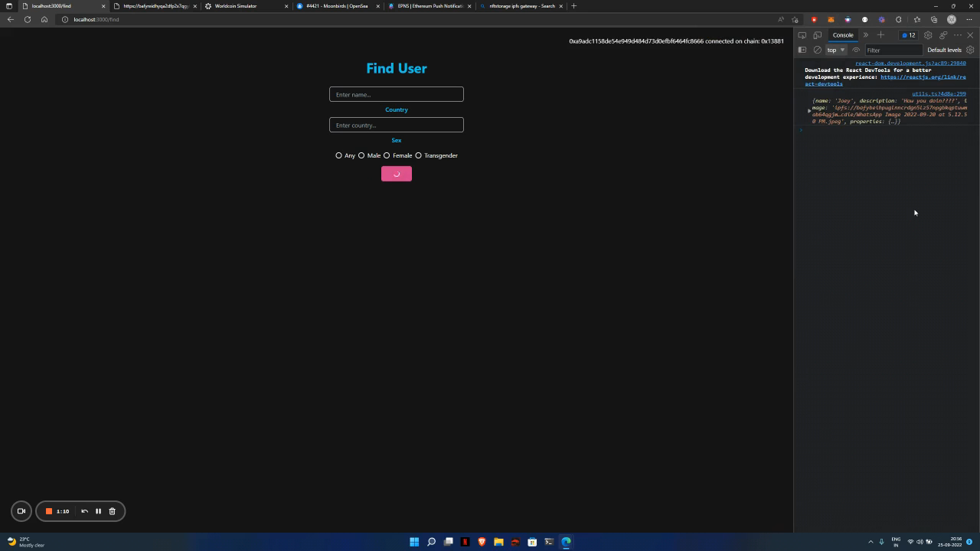Open DevTools feedback icon

tap(943, 35)
